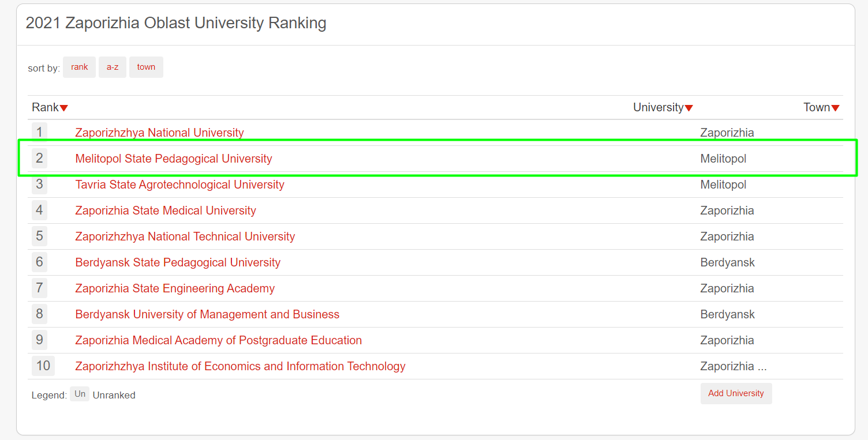Open Berdyansk State Pedagogical University link
Image resolution: width=868 pixels, height=440 pixels.
[178, 262]
